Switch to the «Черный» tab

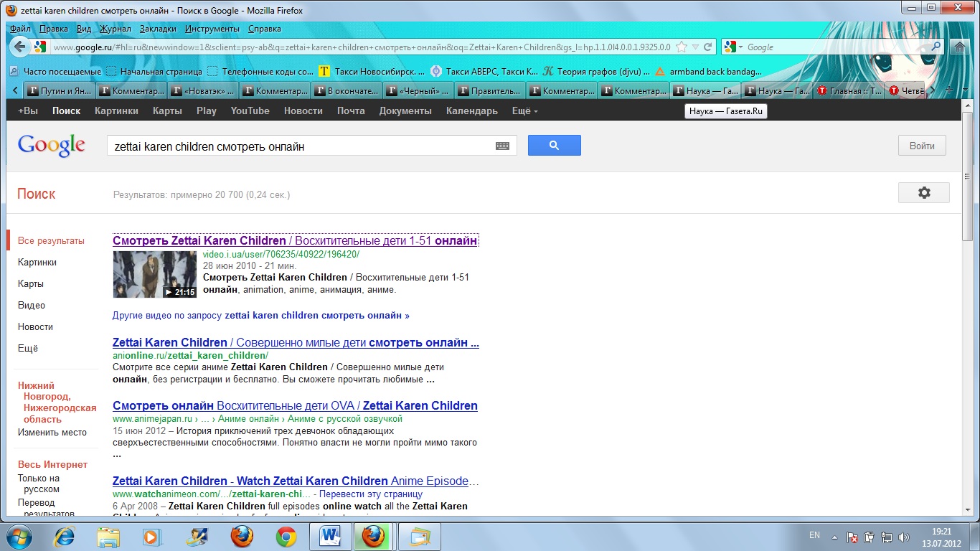pos(418,91)
